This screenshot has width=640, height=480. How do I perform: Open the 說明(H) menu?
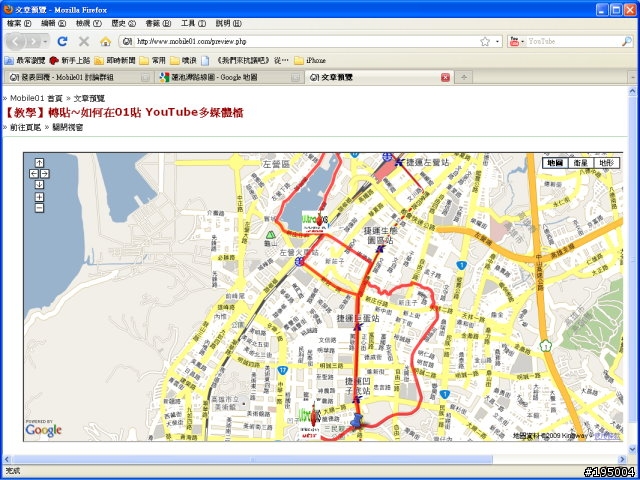pyautogui.click(x=229, y=24)
